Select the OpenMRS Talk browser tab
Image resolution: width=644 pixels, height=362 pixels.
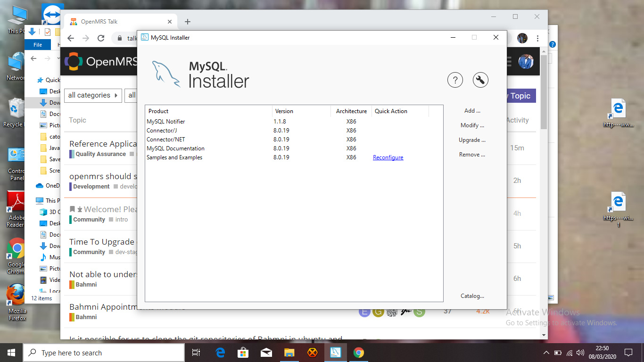pyautogui.click(x=120, y=22)
